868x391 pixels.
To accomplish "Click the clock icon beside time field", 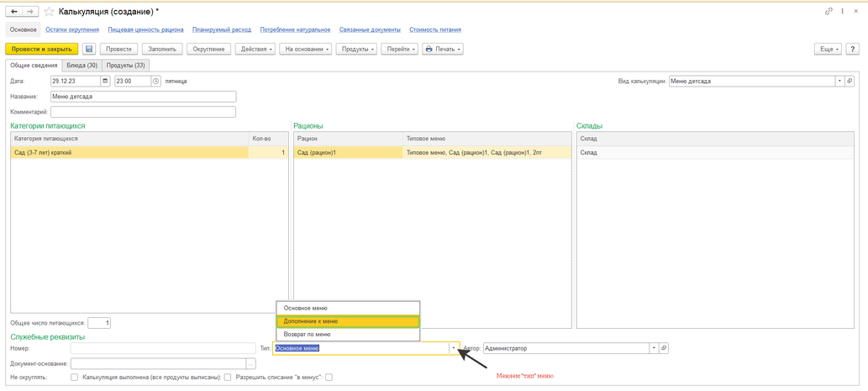I will tap(156, 82).
